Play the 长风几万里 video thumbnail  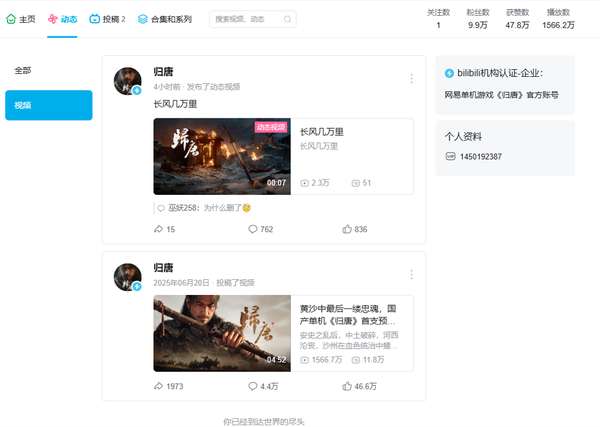[222, 156]
